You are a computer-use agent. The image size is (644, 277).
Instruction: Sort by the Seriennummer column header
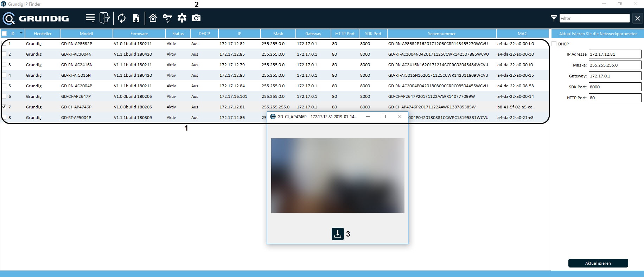tap(441, 34)
